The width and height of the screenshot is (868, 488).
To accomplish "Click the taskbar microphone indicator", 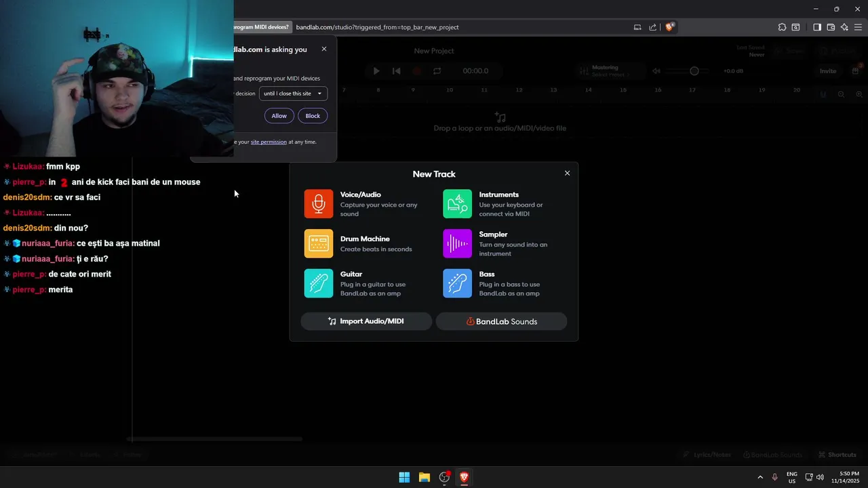I will click(775, 477).
